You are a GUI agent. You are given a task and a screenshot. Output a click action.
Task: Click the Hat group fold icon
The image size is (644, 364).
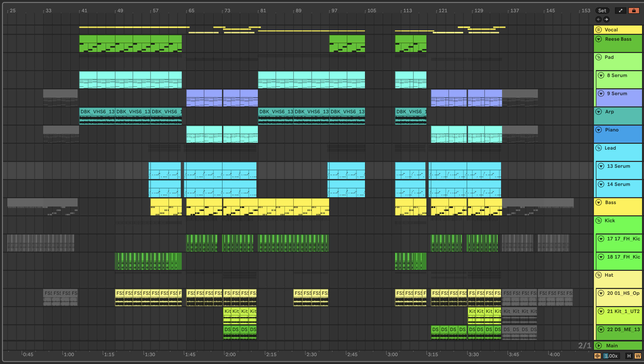coord(599,275)
